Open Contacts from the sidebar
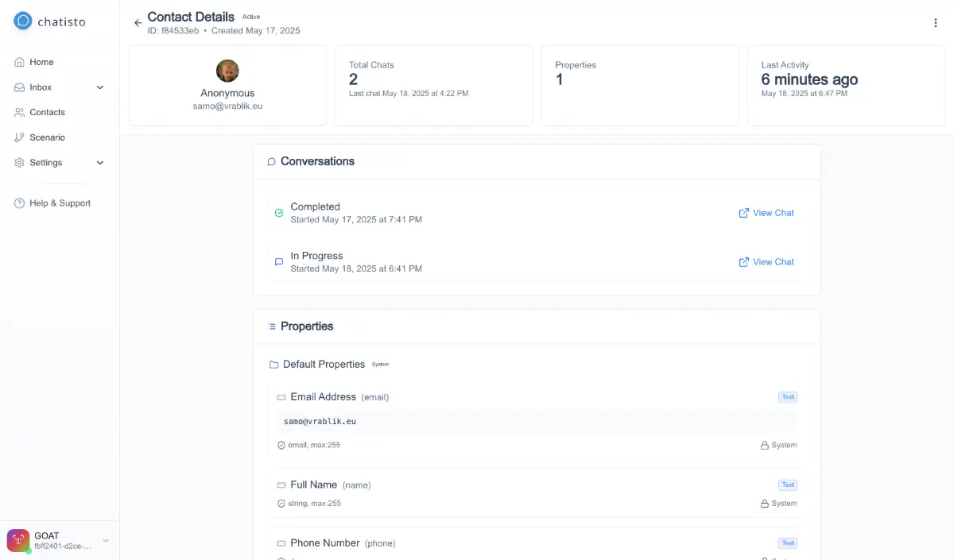 (47, 113)
